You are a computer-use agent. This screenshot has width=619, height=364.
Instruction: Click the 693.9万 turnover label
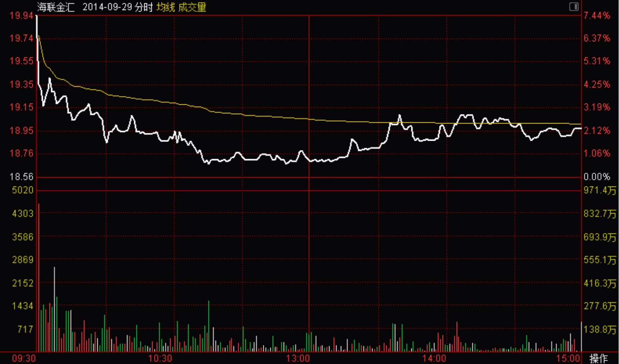point(600,237)
